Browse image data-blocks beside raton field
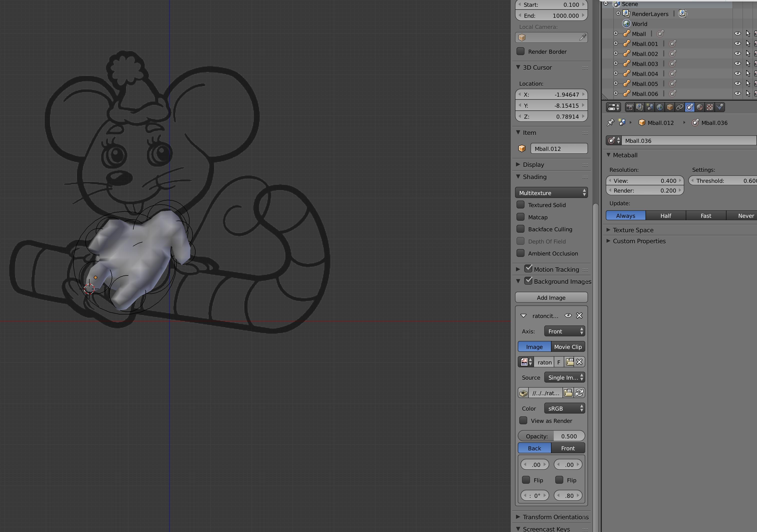This screenshot has width=757, height=532. [x=526, y=362]
